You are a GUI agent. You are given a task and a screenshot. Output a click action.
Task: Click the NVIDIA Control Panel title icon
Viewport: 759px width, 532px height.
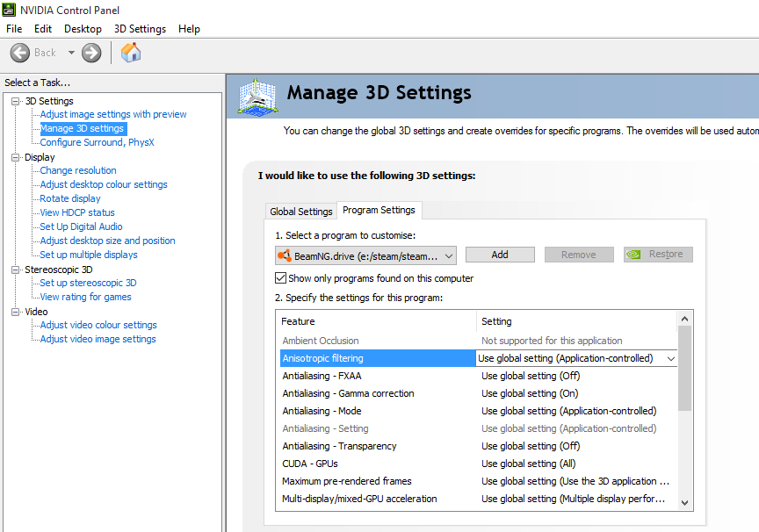(x=9, y=10)
